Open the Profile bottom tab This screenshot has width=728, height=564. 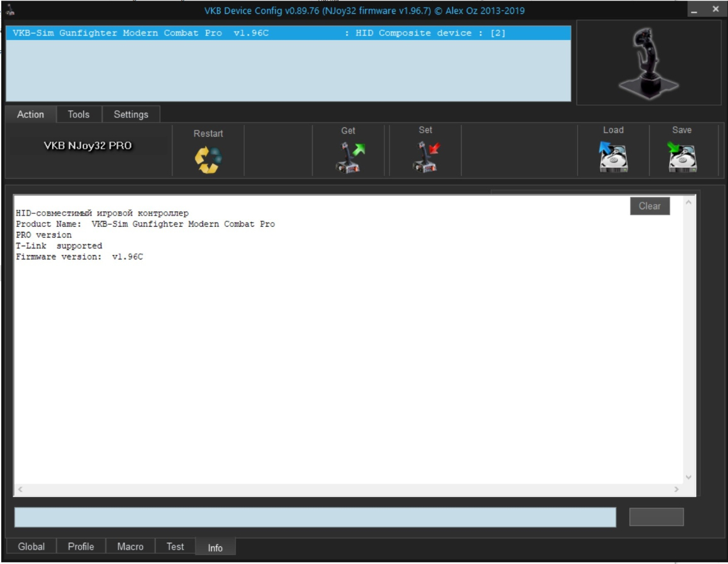(81, 546)
